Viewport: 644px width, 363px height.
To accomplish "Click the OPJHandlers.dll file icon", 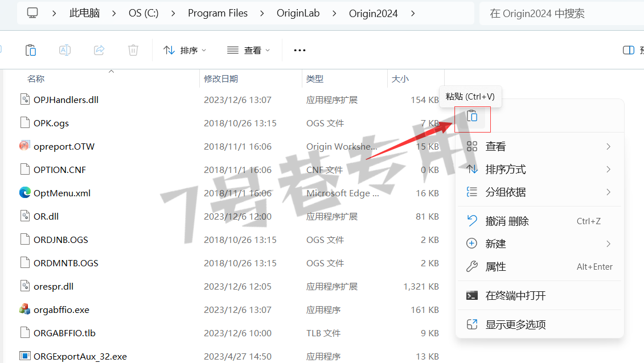I will pos(25,99).
